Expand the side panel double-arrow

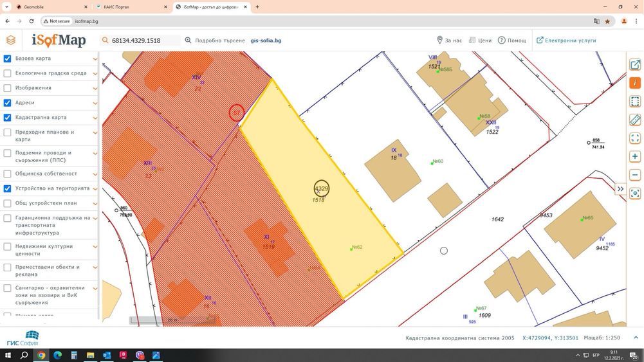pos(620,189)
